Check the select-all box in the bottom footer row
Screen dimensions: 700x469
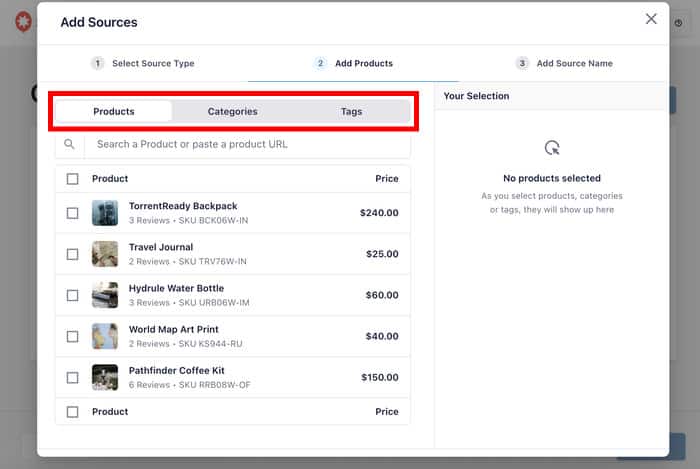[72, 412]
